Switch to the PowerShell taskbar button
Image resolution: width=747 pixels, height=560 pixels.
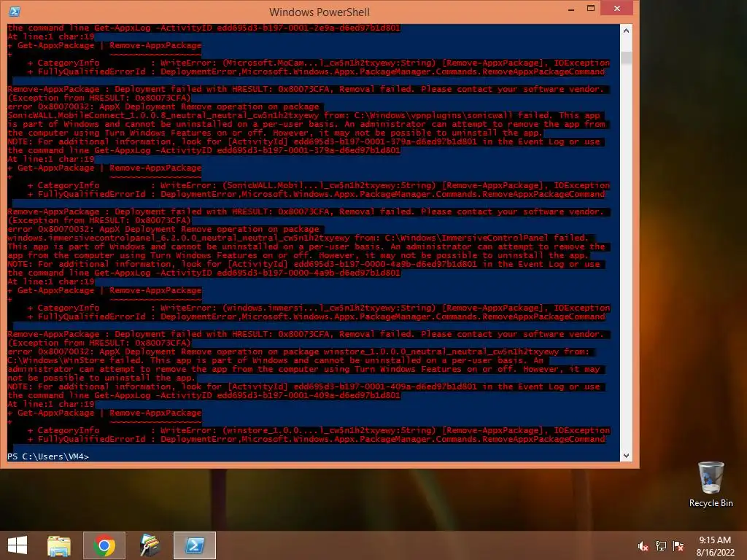click(x=195, y=545)
